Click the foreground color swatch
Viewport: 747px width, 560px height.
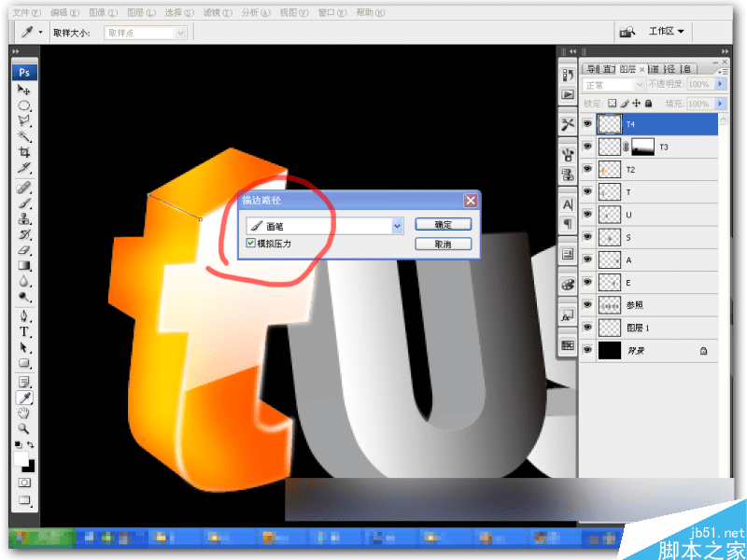(x=21, y=459)
